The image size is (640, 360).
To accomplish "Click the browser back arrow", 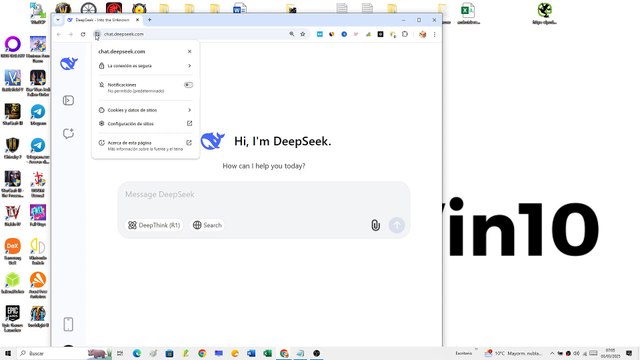I will coord(59,34).
